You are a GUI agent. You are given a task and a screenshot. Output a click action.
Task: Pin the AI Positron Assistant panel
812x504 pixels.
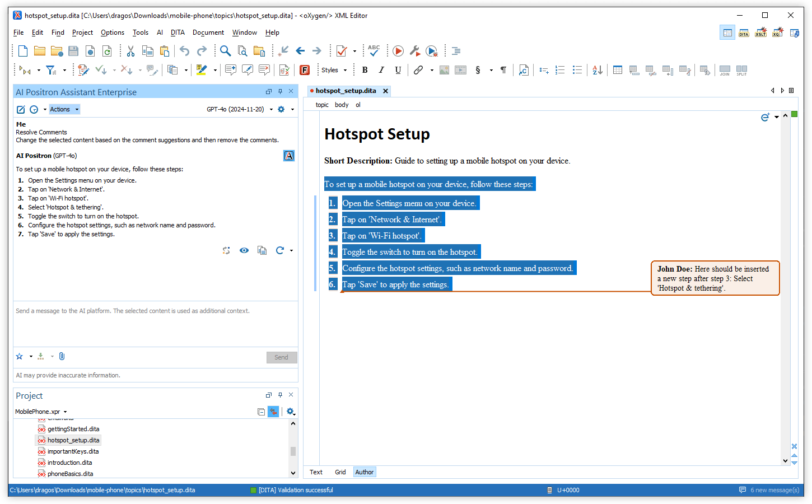pyautogui.click(x=280, y=91)
